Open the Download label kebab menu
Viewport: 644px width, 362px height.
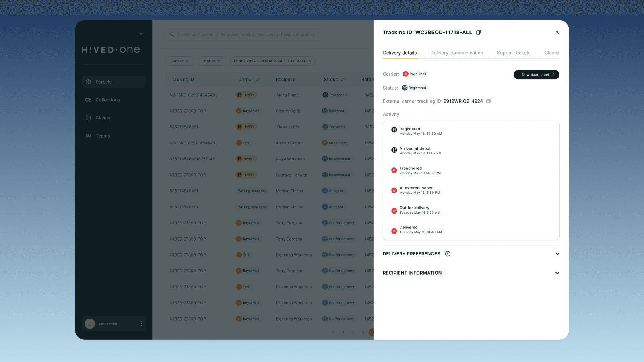pyautogui.click(x=553, y=74)
